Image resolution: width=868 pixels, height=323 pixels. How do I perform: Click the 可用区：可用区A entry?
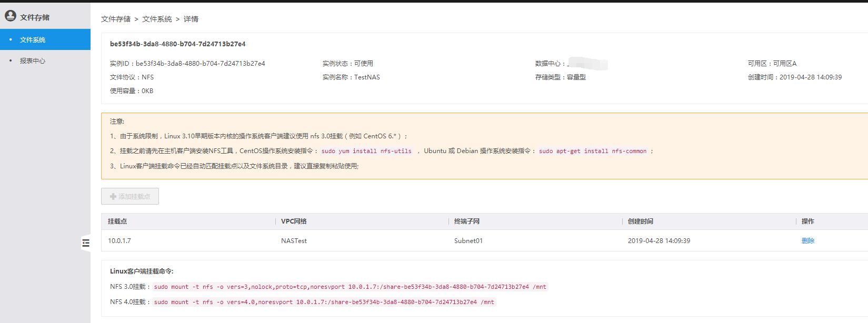pyautogui.click(x=772, y=63)
